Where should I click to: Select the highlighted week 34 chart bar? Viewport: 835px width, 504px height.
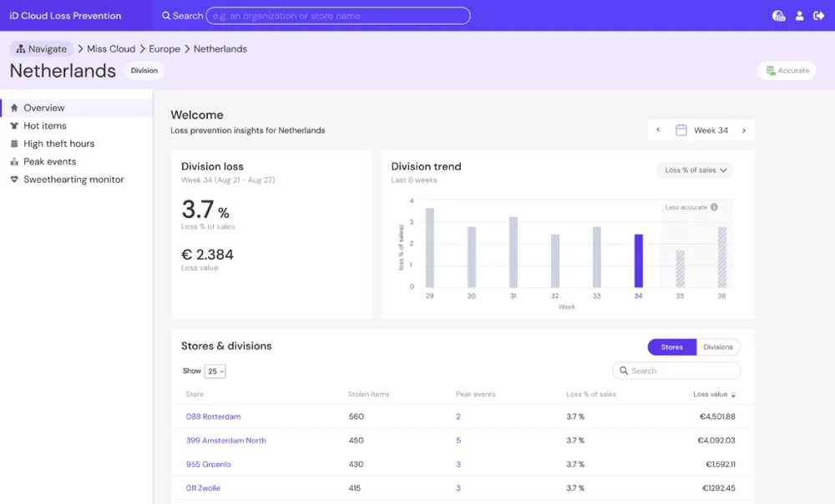coord(638,261)
